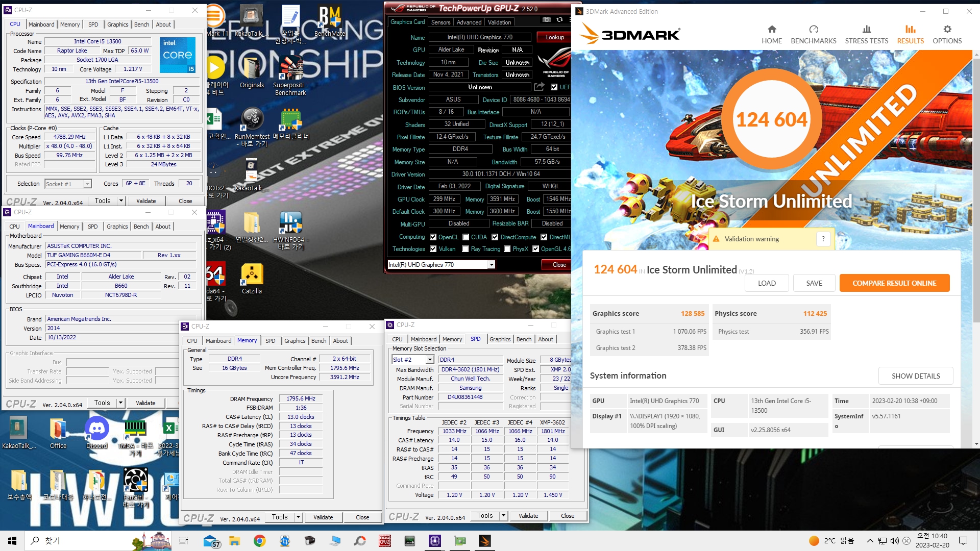Expand Tools arrow in CPU-Z Memory window
Screen dimensions: 980x551
click(299, 517)
